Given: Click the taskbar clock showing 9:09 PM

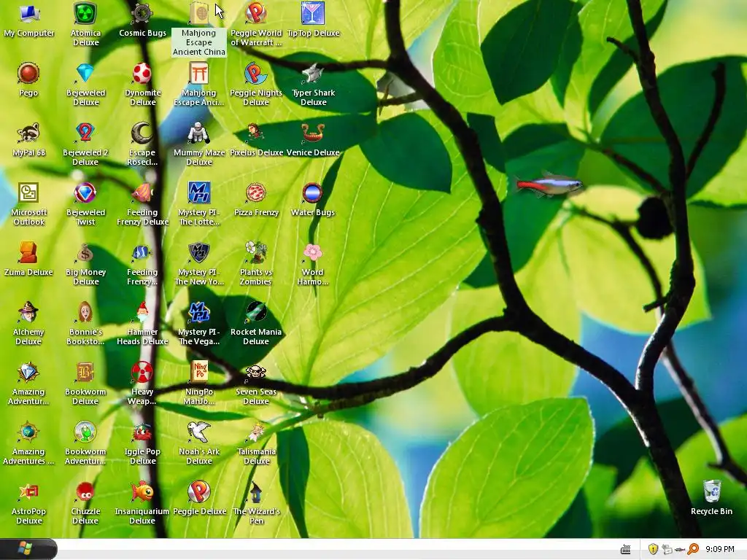Looking at the screenshot, I should (720, 549).
